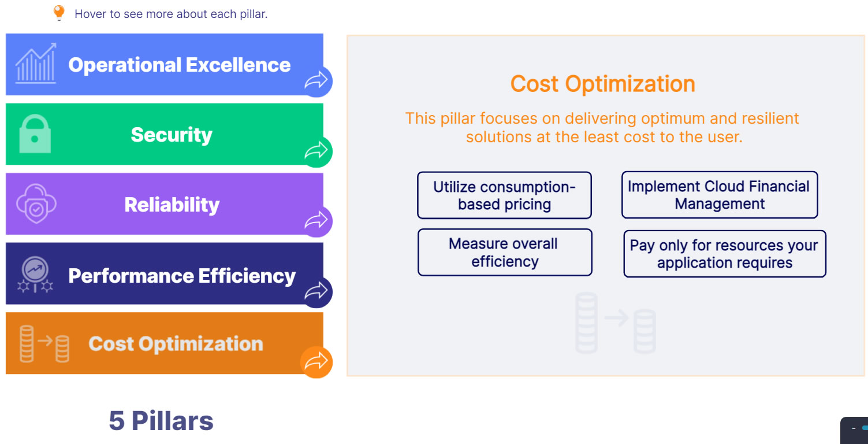The width and height of the screenshot is (868, 444).
Task: Select the Security pillar label
Action: point(172,135)
